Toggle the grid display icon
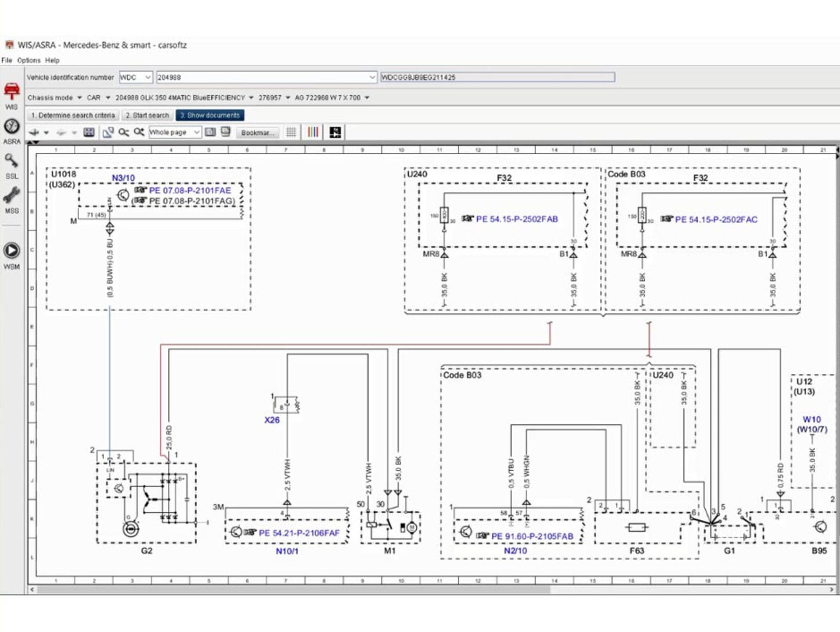Image resolution: width=840 pixels, height=632 pixels. click(291, 133)
